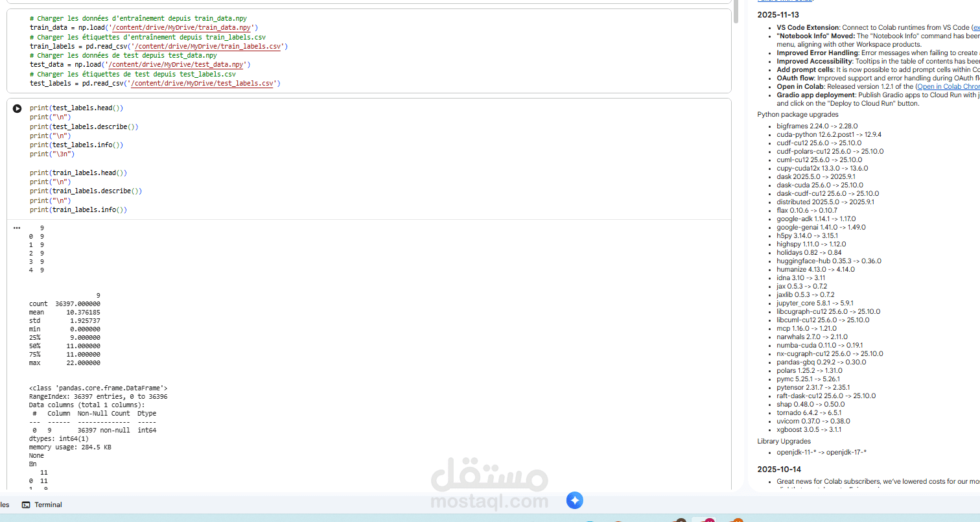Click the memory usage 284.5 KB line

pos(70,447)
